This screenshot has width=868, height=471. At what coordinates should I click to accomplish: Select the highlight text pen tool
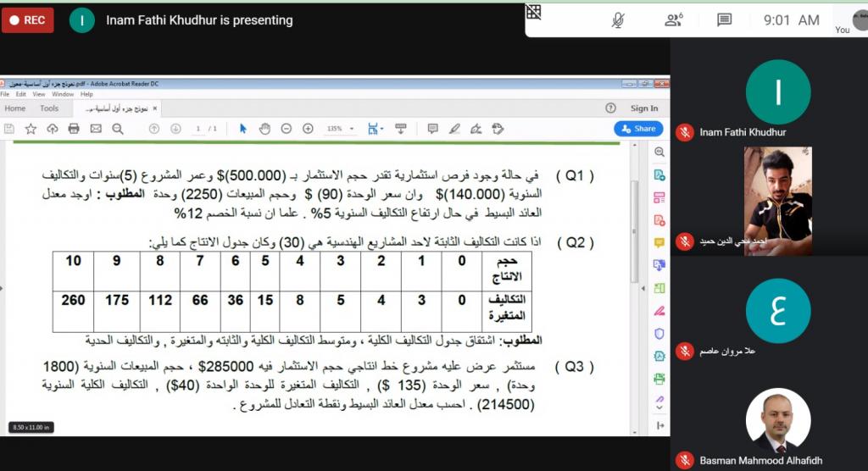(454, 129)
